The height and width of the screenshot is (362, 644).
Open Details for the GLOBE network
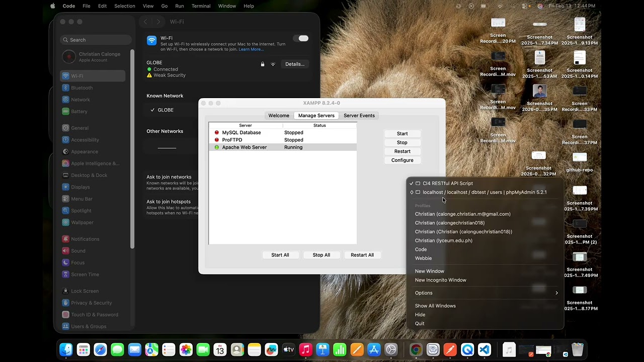click(x=295, y=64)
